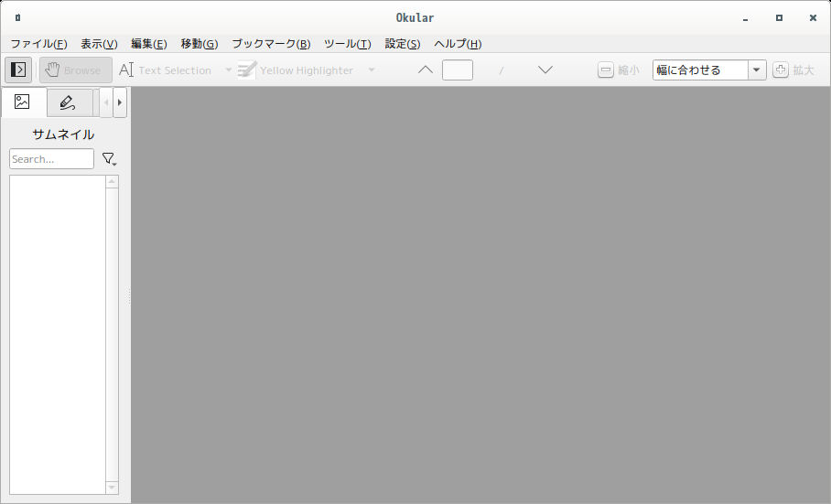Open the 移動(G) menu
This screenshot has height=504, width=831.
tap(200, 44)
